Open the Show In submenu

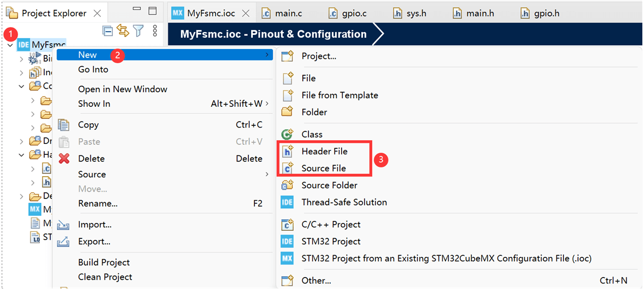94,104
